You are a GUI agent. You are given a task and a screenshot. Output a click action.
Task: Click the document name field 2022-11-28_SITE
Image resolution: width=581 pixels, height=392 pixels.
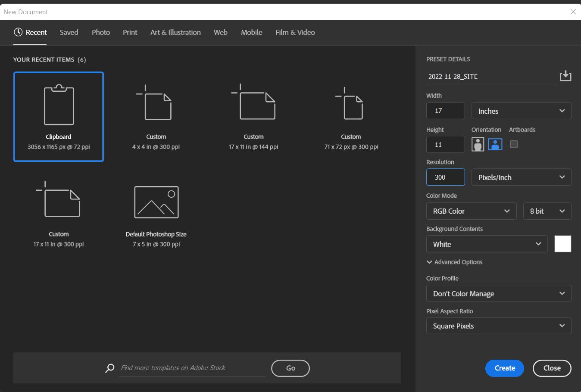pyautogui.click(x=491, y=77)
